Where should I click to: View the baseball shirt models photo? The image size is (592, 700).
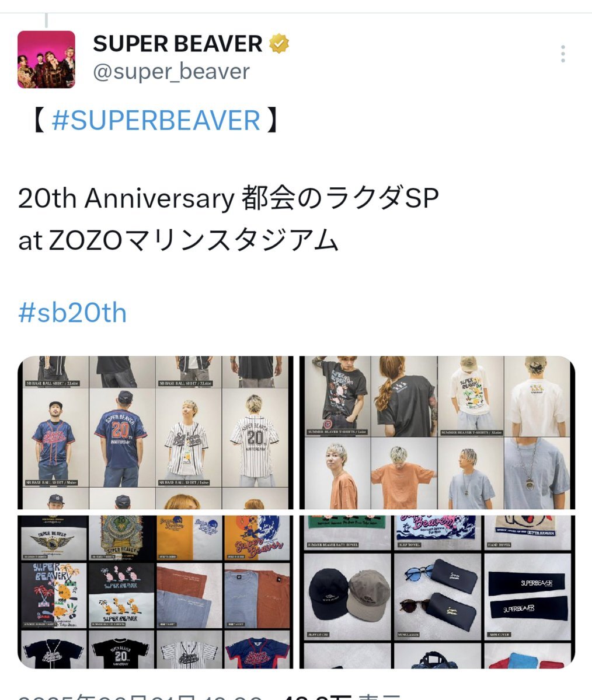coord(155,432)
